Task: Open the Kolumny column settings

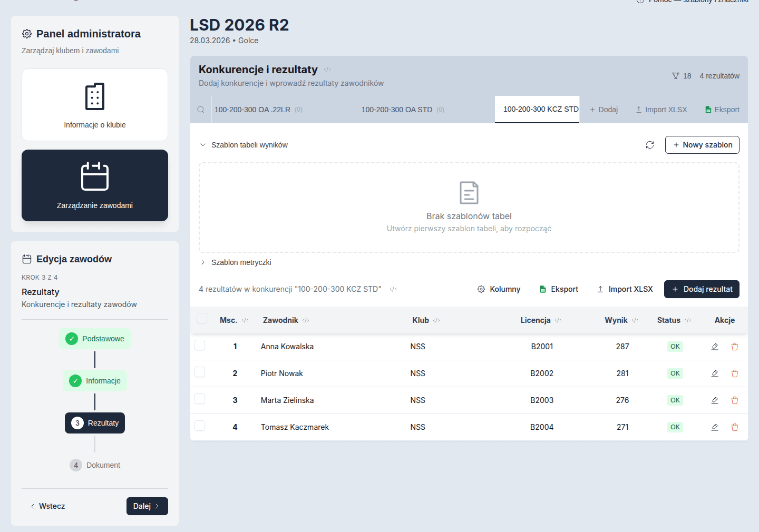Action: [x=499, y=289]
